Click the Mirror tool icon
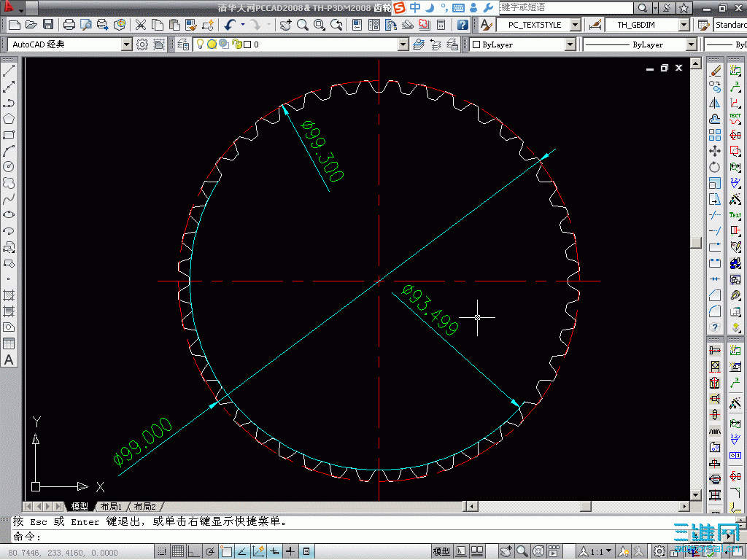 pos(715,103)
